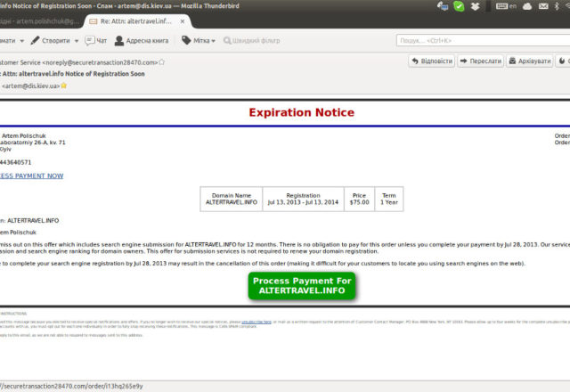Click the Переслати forward button
Screen dimensions: 570x392
click(x=480, y=61)
